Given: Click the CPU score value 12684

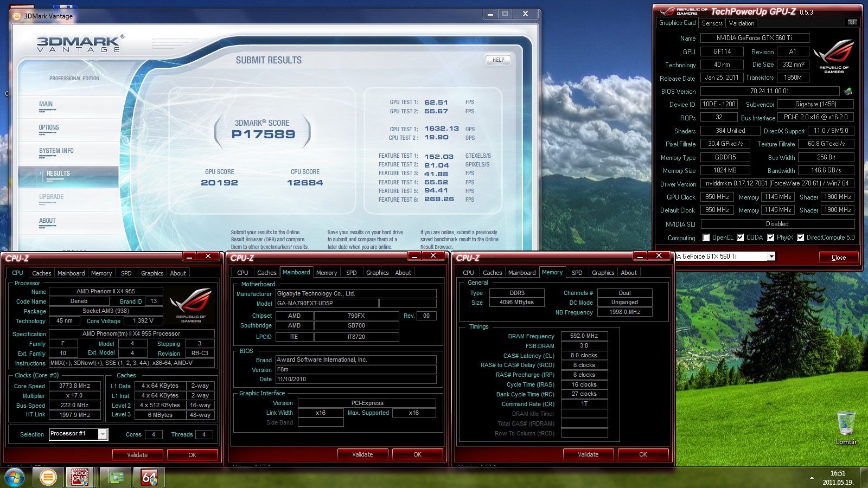Looking at the screenshot, I should coord(305,183).
